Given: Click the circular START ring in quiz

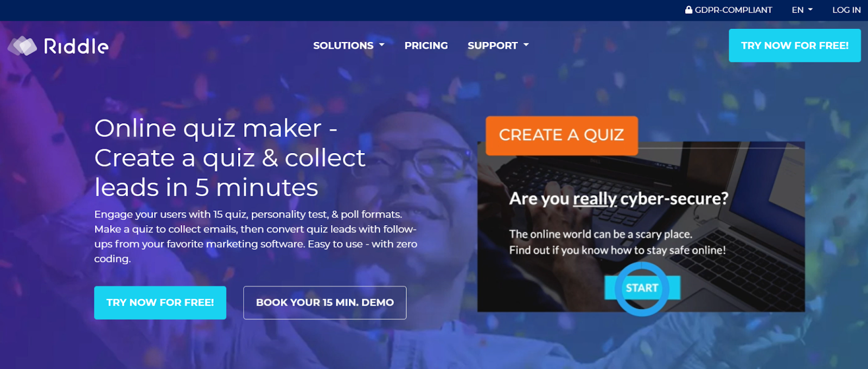Looking at the screenshot, I should (x=642, y=289).
